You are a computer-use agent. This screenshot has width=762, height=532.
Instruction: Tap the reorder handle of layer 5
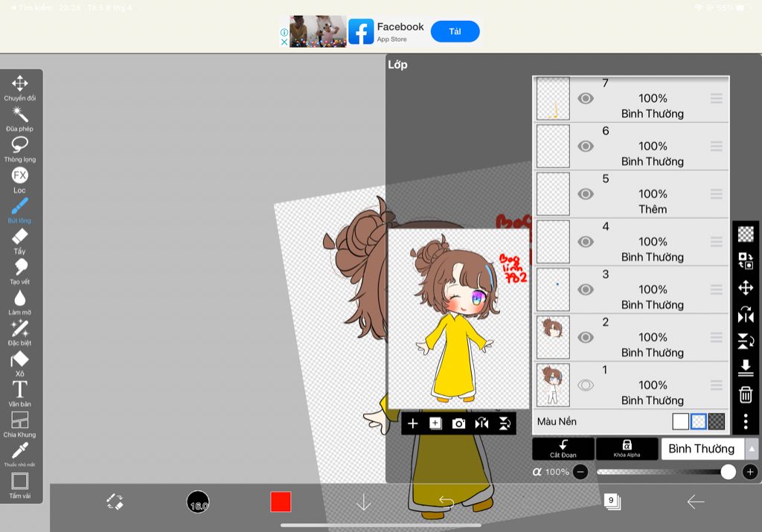[717, 194]
